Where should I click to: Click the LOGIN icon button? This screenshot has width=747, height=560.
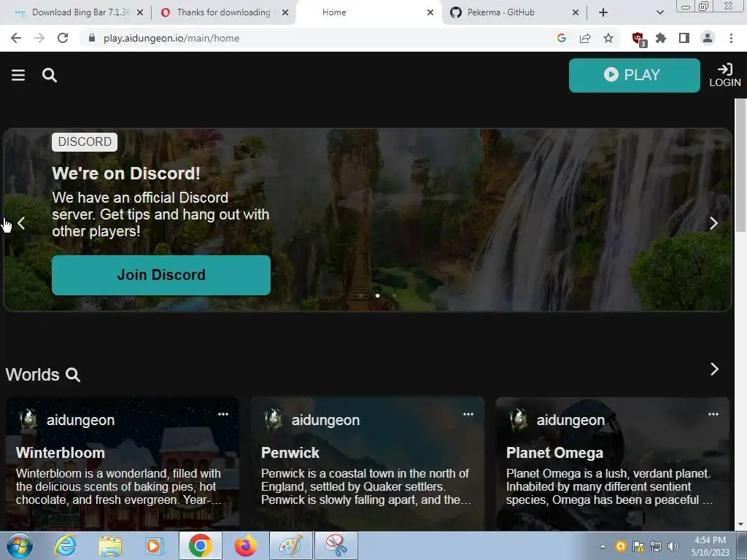724,75
